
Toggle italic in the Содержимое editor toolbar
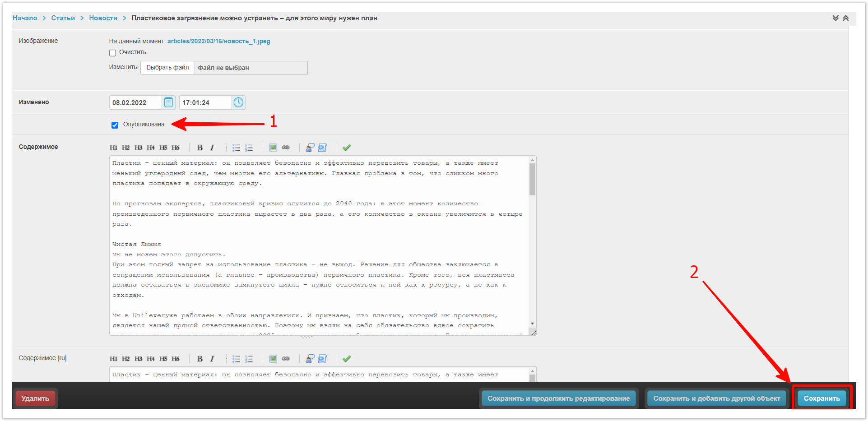pyautogui.click(x=212, y=148)
